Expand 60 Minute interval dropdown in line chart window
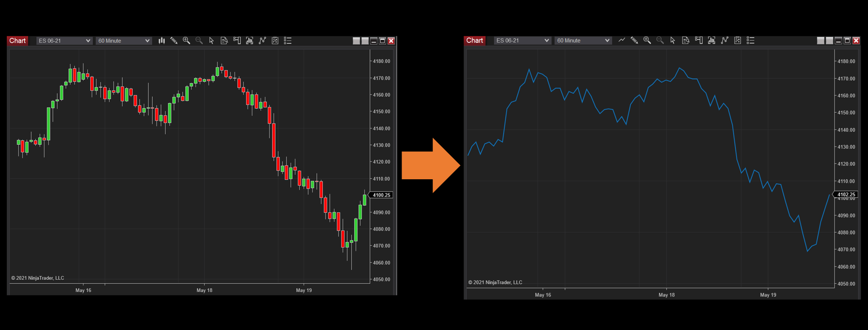This screenshot has width=868, height=330. (x=583, y=40)
